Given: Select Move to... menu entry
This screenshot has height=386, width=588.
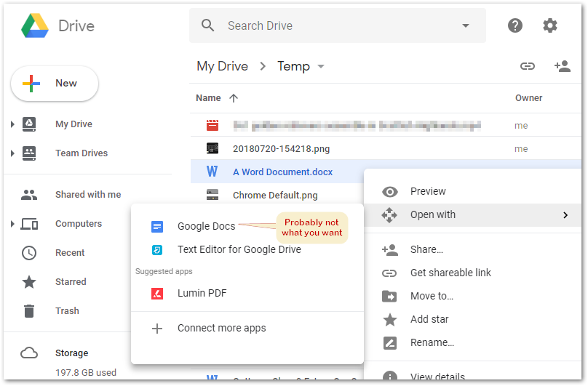Looking at the screenshot, I should pyautogui.click(x=472, y=297).
